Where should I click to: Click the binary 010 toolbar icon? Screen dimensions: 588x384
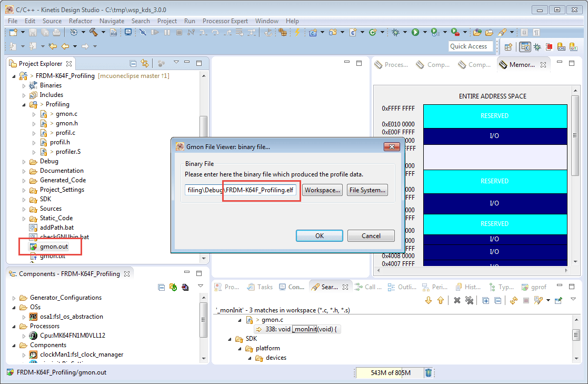coord(114,33)
